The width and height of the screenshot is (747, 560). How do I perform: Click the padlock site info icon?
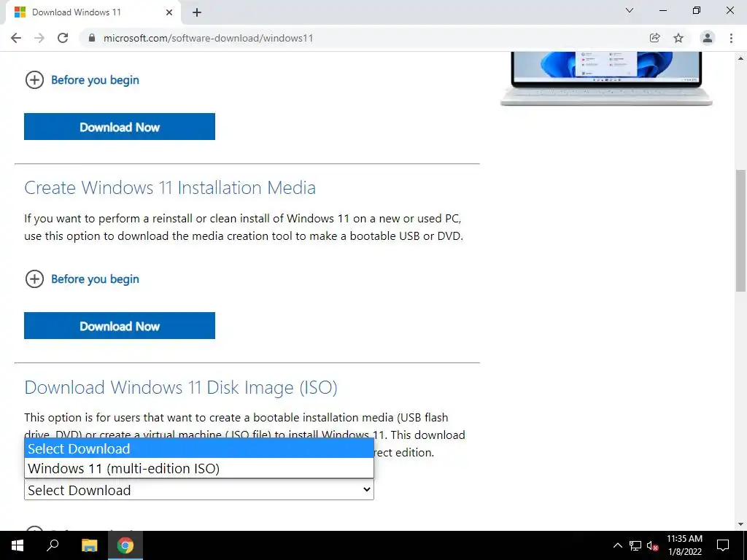(92, 38)
